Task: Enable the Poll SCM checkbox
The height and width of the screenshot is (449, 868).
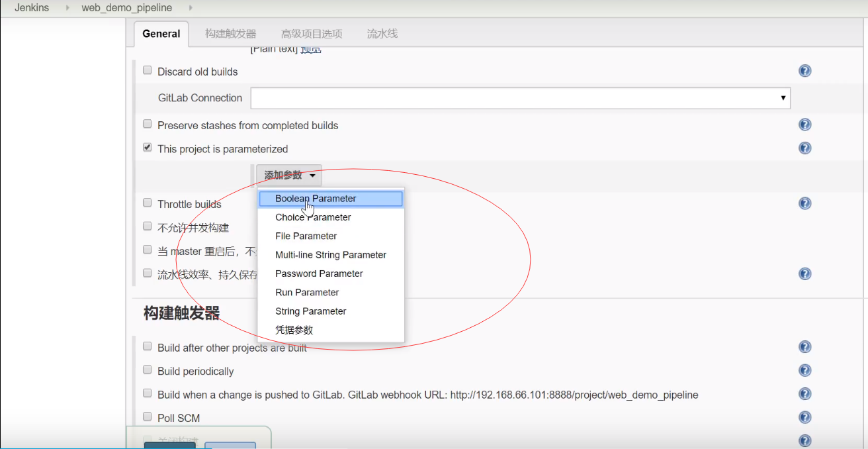Action: [x=148, y=417]
